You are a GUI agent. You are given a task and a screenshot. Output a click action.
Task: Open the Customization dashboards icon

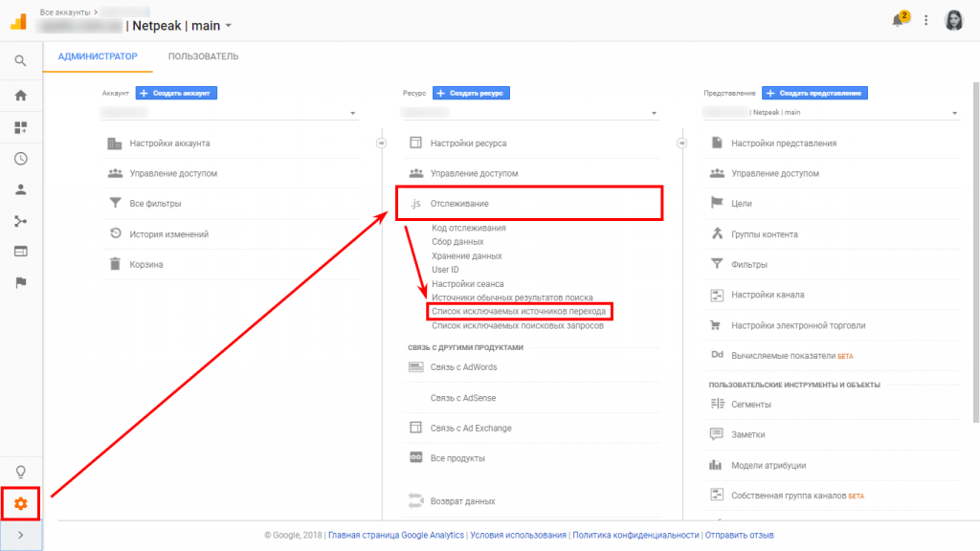[x=20, y=127]
